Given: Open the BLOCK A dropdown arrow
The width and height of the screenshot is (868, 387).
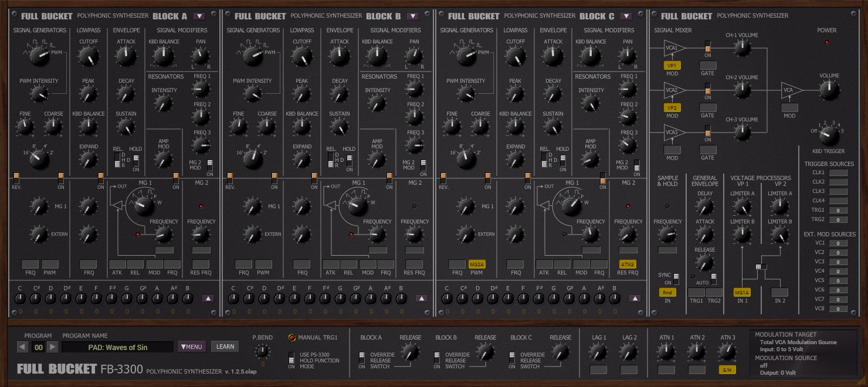Looking at the screenshot, I should [199, 16].
